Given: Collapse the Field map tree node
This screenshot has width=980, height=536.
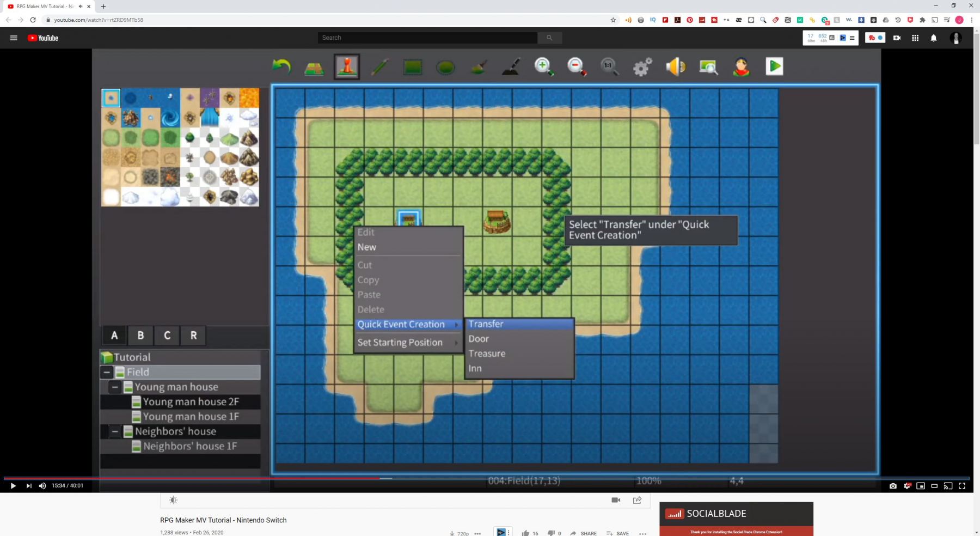Looking at the screenshot, I should [107, 372].
